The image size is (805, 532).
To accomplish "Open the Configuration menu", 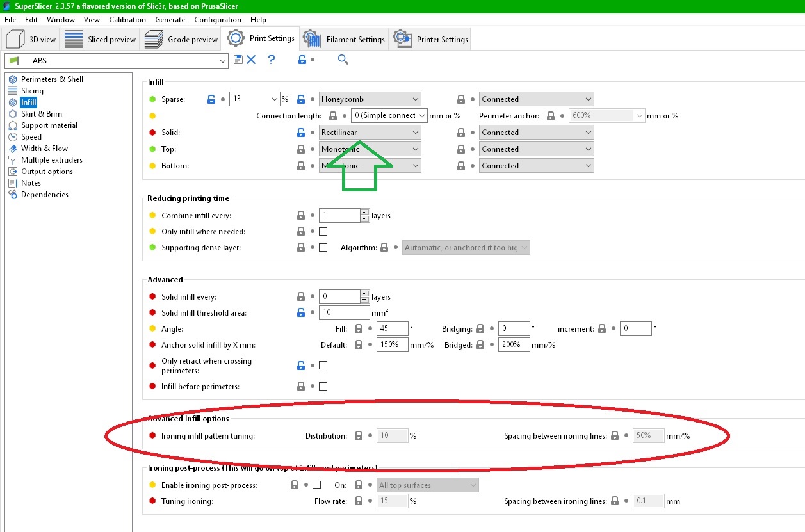I will point(218,20).
